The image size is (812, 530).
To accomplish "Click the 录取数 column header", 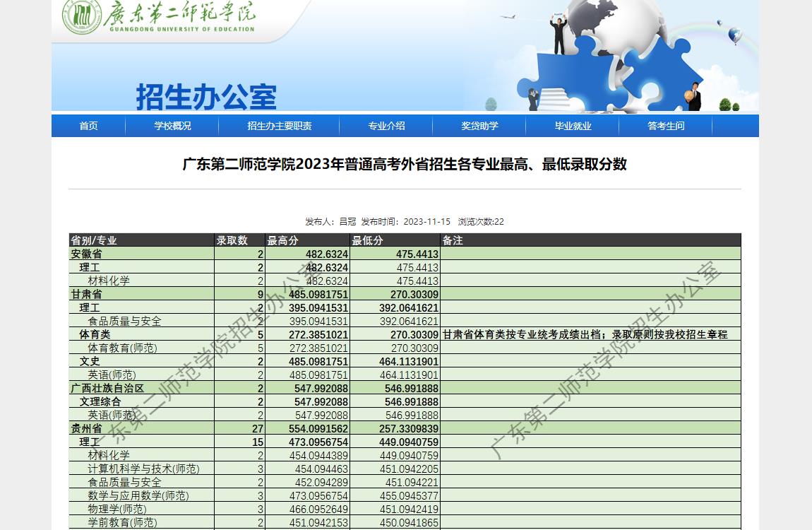I will pyautogui.click(x=232, y=240).
